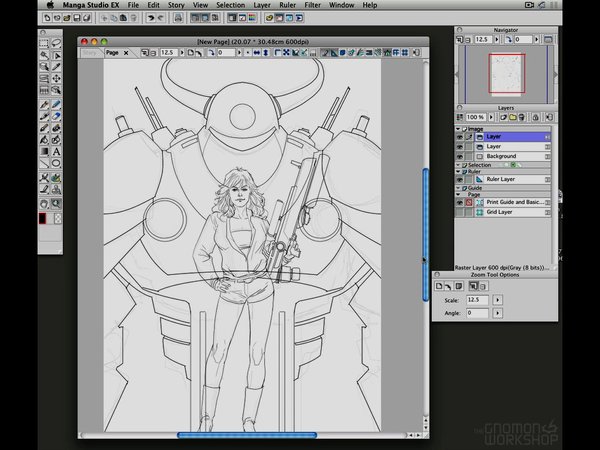This screenshot has width=600, height=450.
Task: Select the Rectangular Marquee tool
Action: click(x=44, y=43)
